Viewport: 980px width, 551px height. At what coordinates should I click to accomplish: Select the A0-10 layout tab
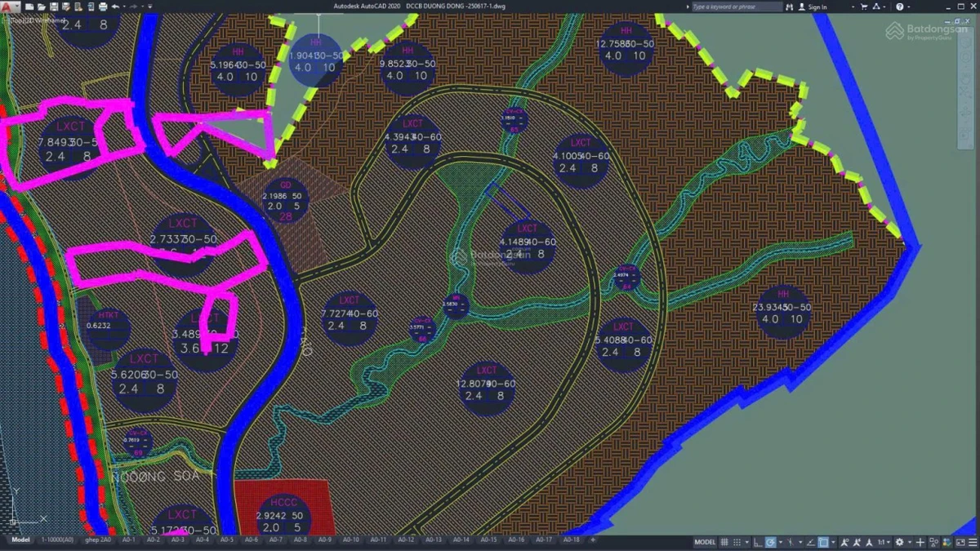[350, 540]
